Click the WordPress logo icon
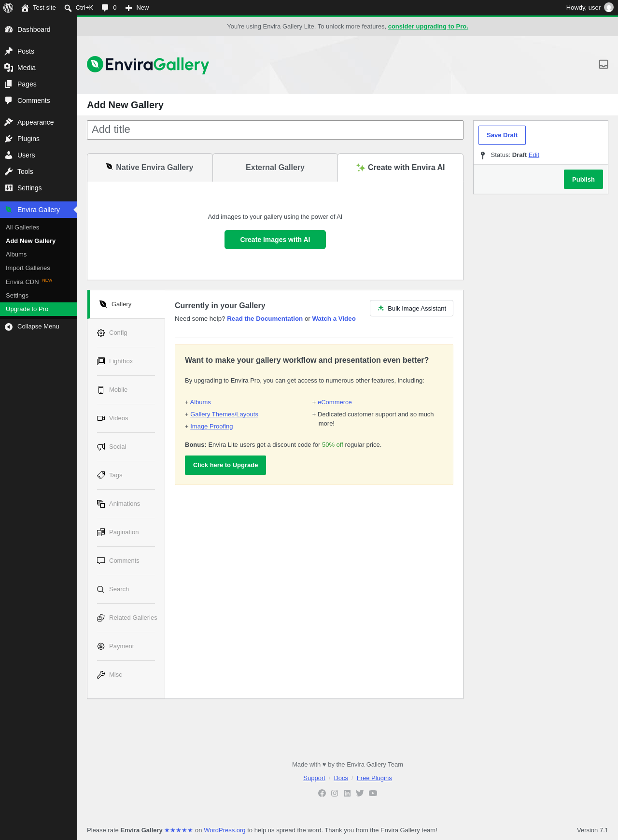The width and height of the screenshot is (618, 840). [8, 8]
